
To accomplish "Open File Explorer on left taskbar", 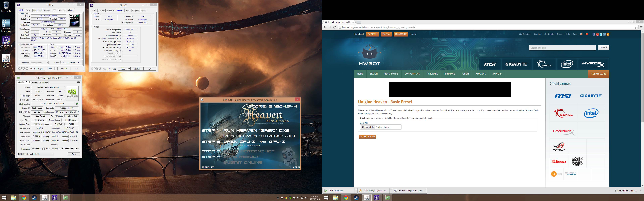I will 13,198.
